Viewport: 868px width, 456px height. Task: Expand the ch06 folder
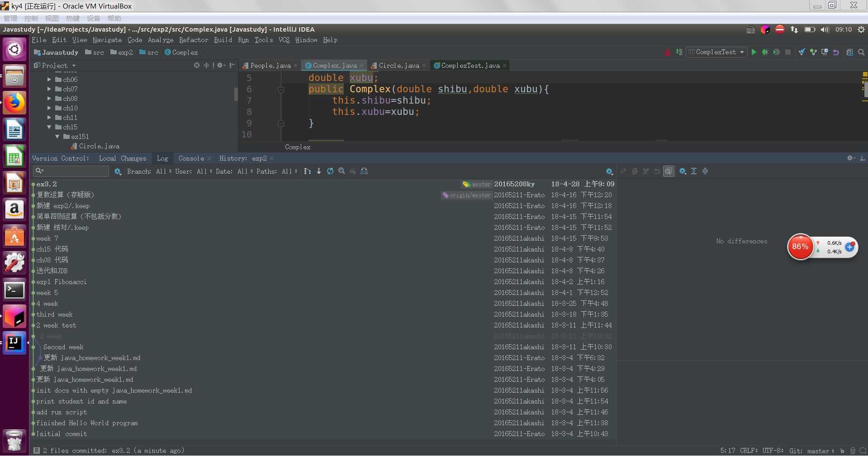[x=49, y=80]
